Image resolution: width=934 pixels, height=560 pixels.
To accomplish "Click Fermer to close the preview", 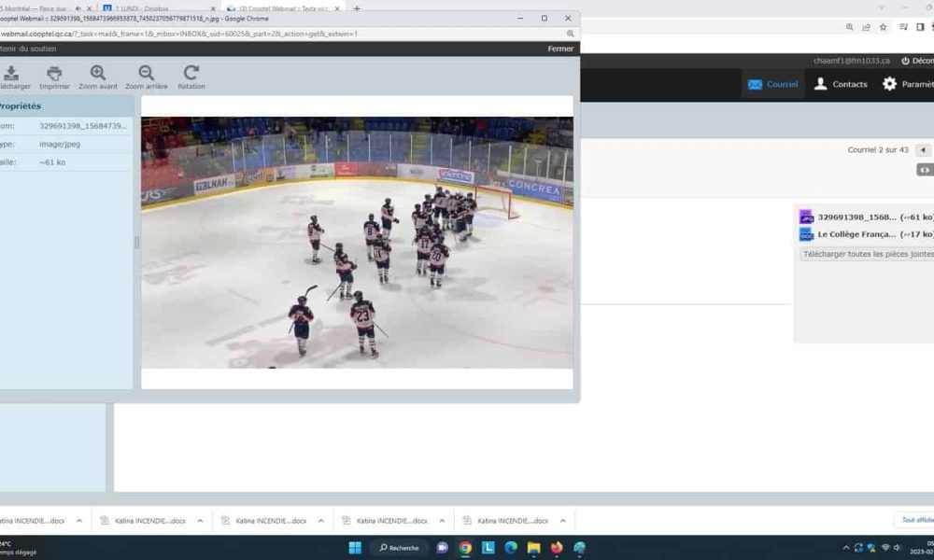I will tap(560, 49).
